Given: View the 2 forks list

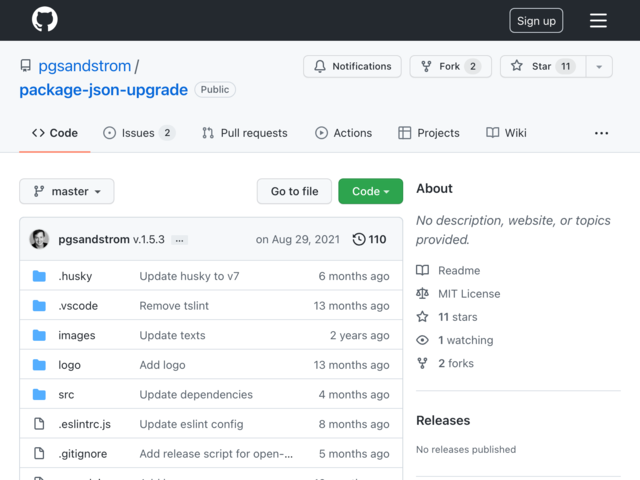Looking at the screenshot, I should point(456,363).
